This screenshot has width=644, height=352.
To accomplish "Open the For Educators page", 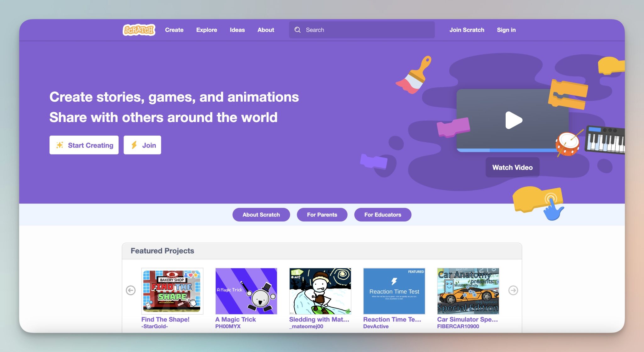I will coord(383,215).
